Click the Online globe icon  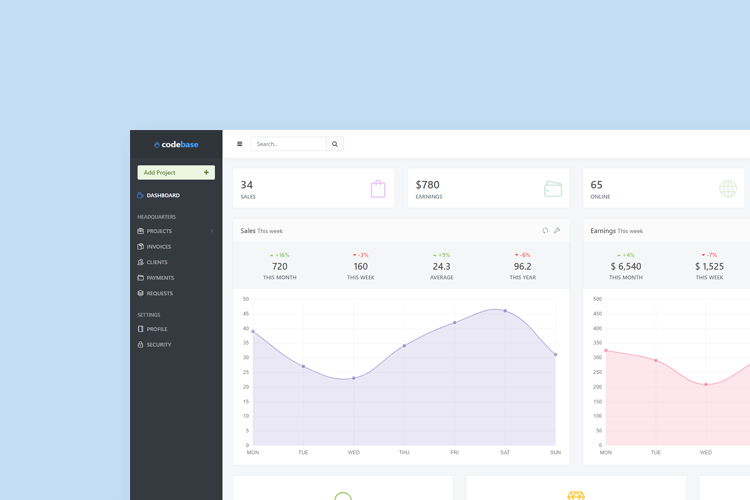[728, 189]
